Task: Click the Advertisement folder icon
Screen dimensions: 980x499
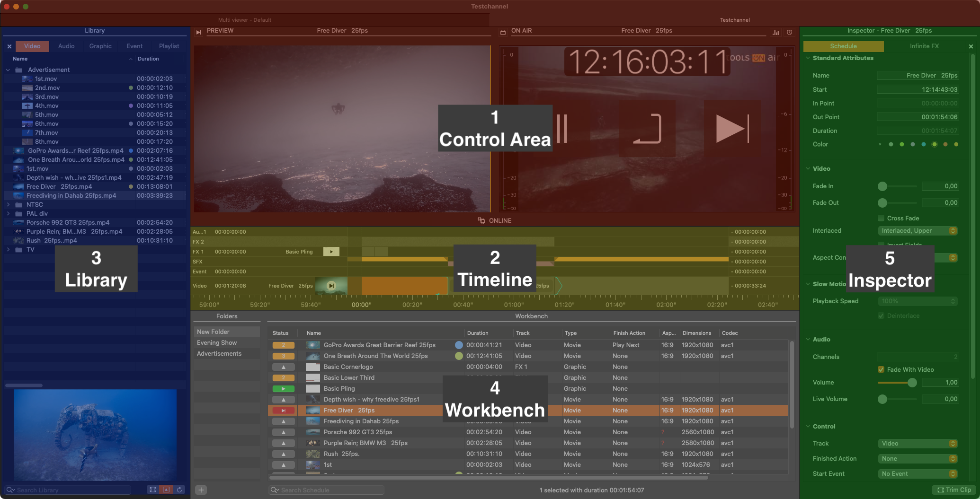Action: (x=19, y=70)
